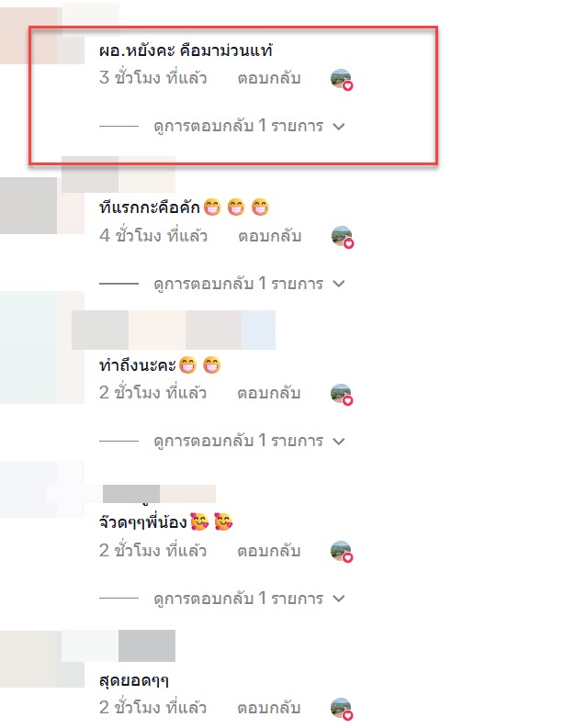Screen dimensions: 564x728
Task: Open blurred username above สุดยอดๆๆ comment
Action: click(118, 645)
